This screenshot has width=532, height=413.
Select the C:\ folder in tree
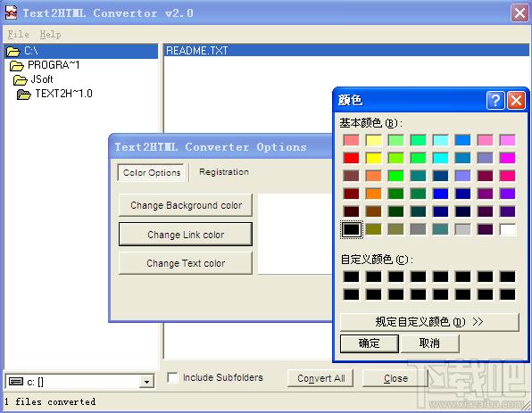(81, 51)
